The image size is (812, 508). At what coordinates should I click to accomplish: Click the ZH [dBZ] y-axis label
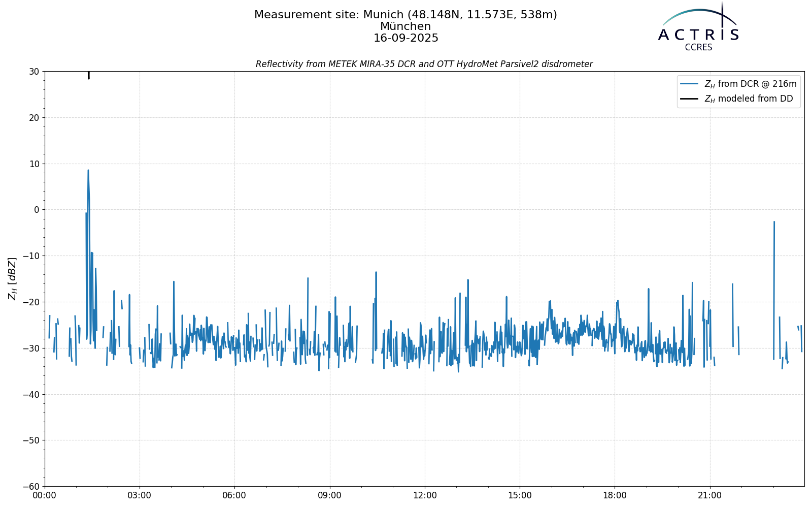click(12, 278)
